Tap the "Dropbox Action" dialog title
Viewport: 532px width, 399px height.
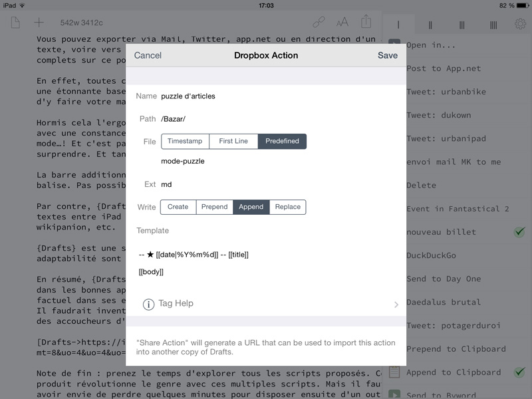click(x=266, y=55)
